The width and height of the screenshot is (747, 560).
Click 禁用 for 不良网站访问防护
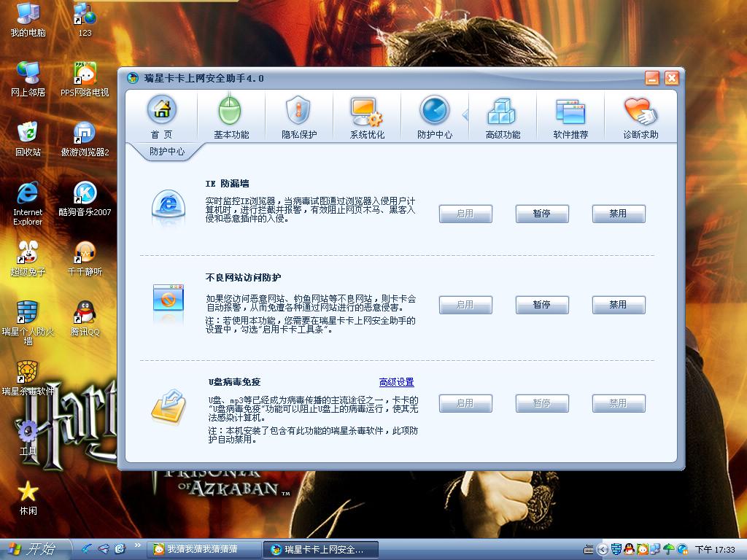pos(619,304)
